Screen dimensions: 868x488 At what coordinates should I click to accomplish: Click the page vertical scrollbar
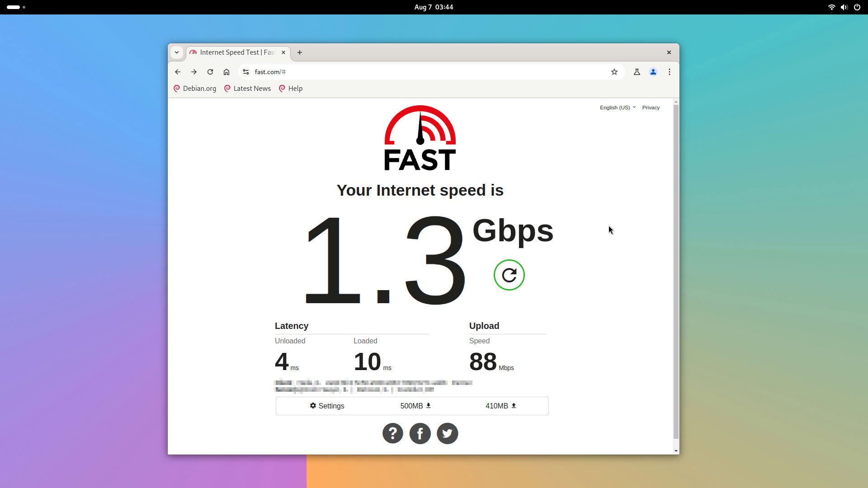click(x=676, y=271)
